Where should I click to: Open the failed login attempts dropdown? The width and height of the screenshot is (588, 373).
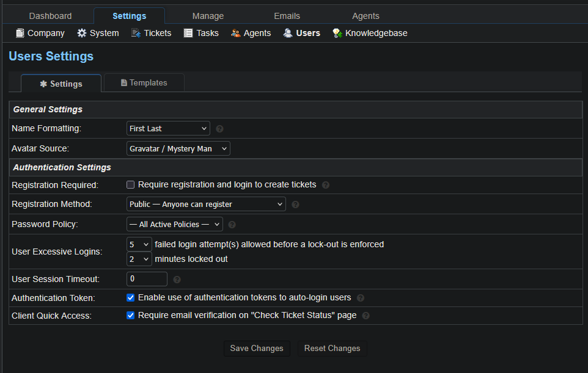139,244
